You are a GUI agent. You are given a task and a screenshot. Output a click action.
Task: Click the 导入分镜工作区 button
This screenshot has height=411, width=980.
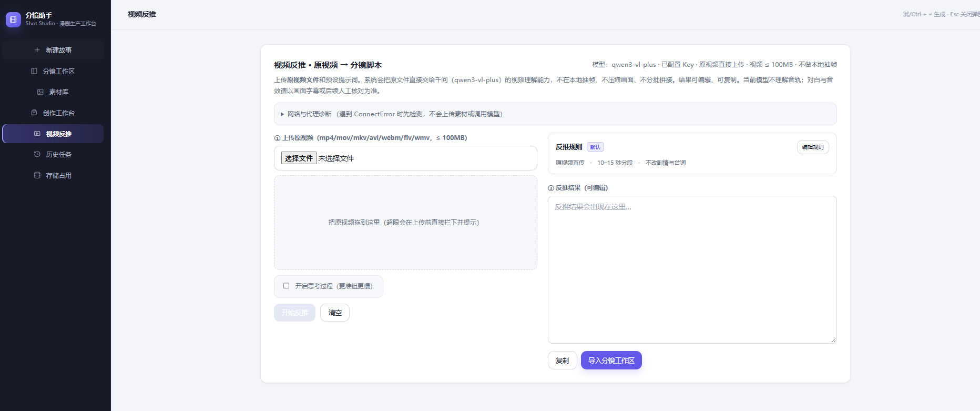pyautogui.click(x=611, y=360)
